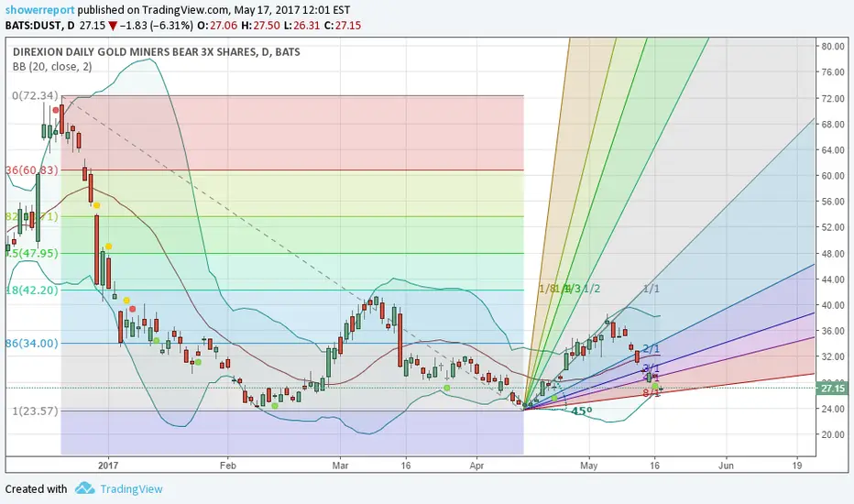This screenshot has width=854, height=504.
Task: Click the O:27.06 open value in header
Action: point(217,26)
